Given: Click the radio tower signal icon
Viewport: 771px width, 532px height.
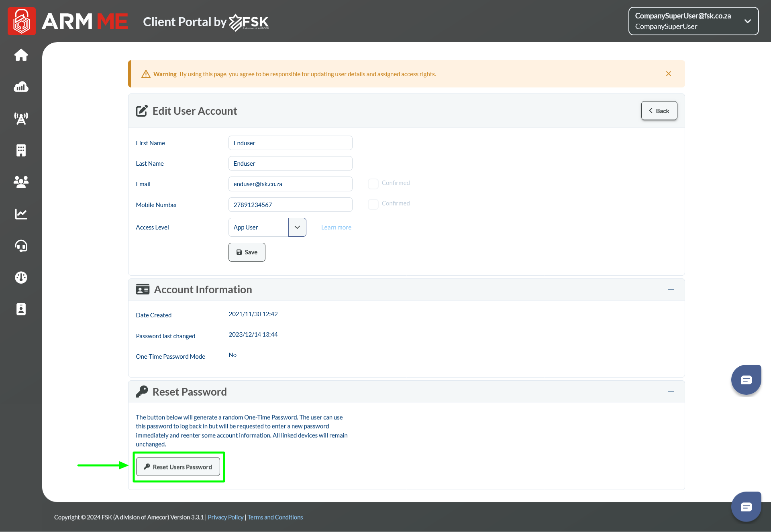Looking at the screenshot, I should tap(21, 118).
